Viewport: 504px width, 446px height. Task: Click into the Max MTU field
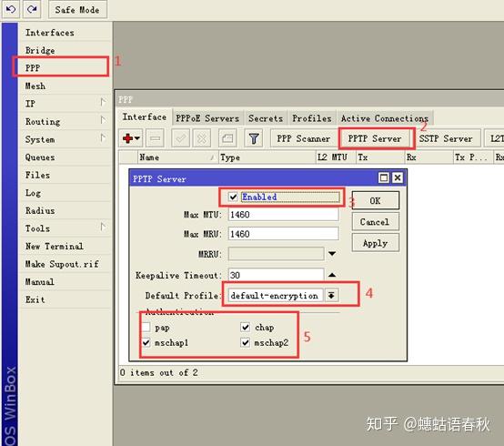coord(283,215)
